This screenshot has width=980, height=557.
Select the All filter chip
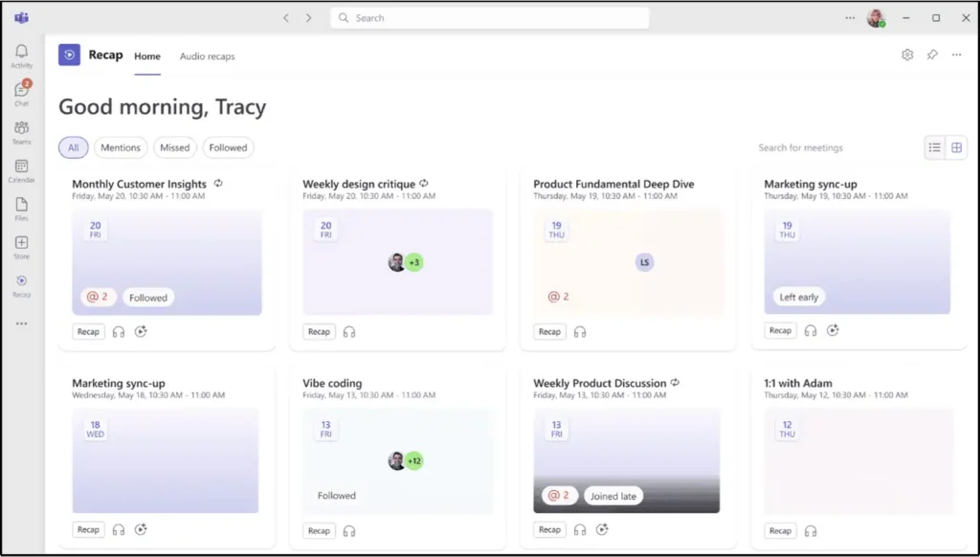click(x=73, y=147)
